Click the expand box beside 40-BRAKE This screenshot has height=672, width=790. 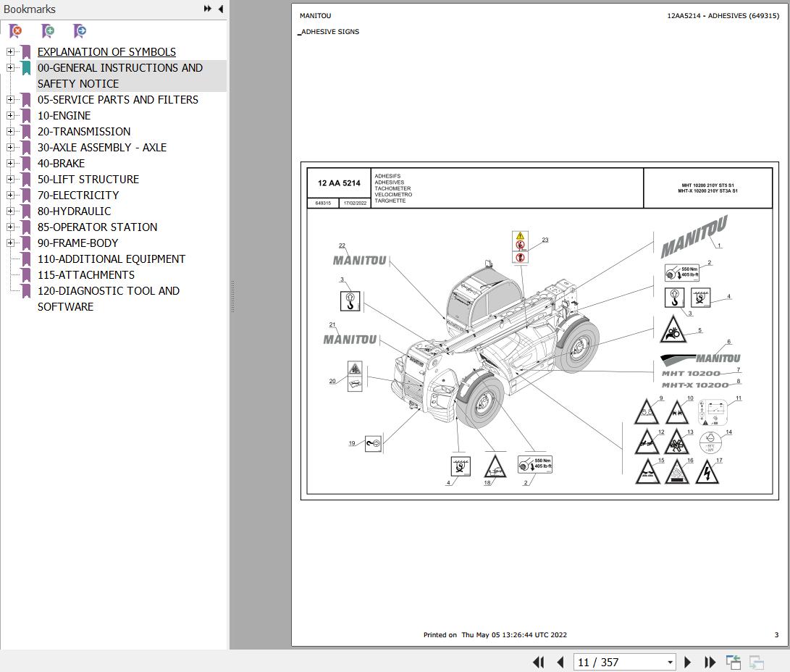click(9, 163)
